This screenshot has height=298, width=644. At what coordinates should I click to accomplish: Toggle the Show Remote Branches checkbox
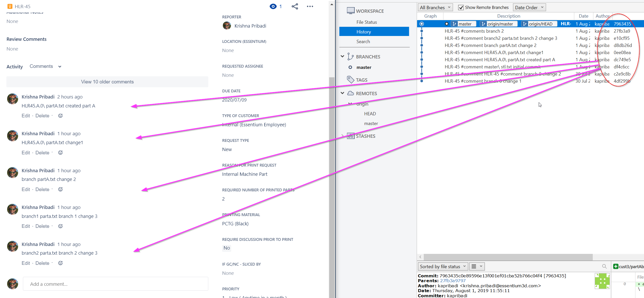coord(461,7)
